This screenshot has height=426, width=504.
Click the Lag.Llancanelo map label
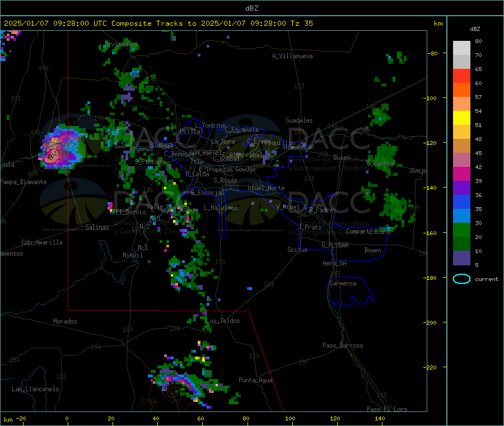point(35,389)
